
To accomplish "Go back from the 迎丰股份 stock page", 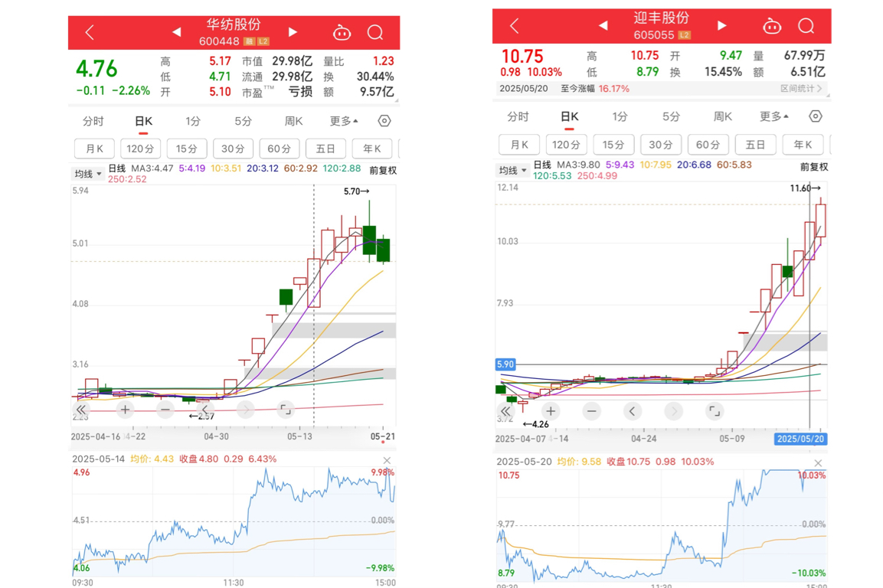I will [x=514, y=26].
